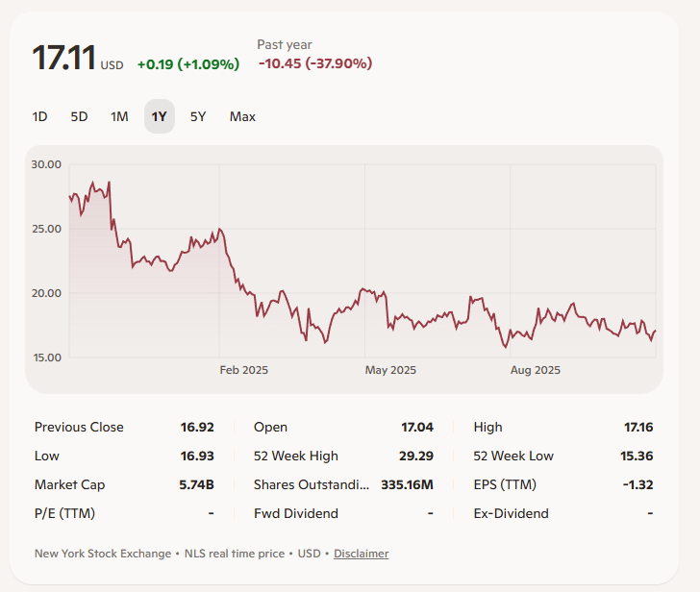Open the Disclaimer link
Screen dimensions: 700x592
(362, 554)
